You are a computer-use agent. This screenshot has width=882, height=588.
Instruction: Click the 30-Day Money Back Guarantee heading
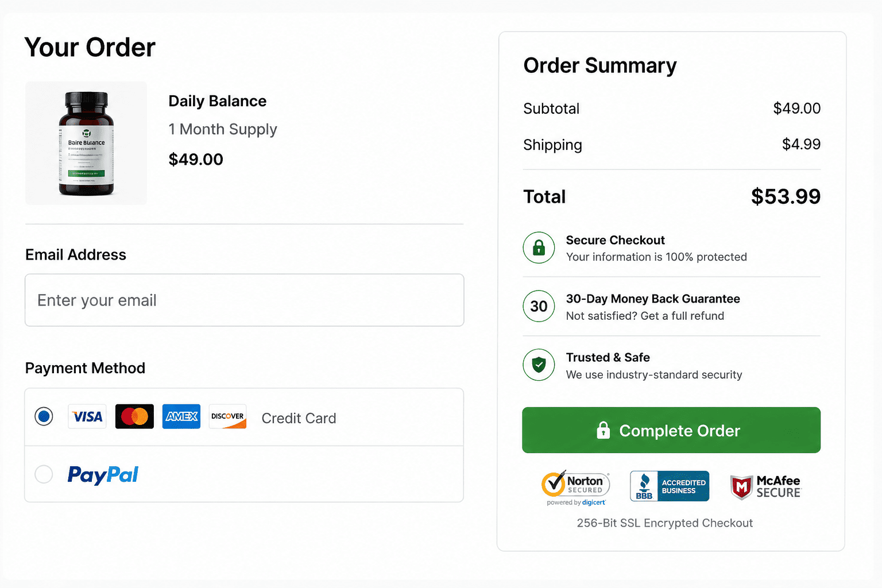point(653,299)
